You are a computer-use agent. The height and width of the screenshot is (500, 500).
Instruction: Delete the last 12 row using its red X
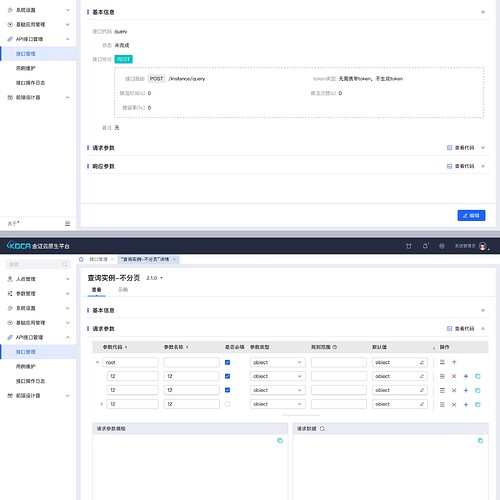point(454,404)
